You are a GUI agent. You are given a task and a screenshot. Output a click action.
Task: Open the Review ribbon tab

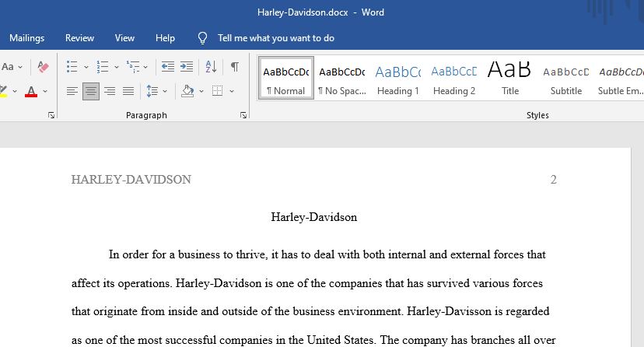tap(79, 38)
